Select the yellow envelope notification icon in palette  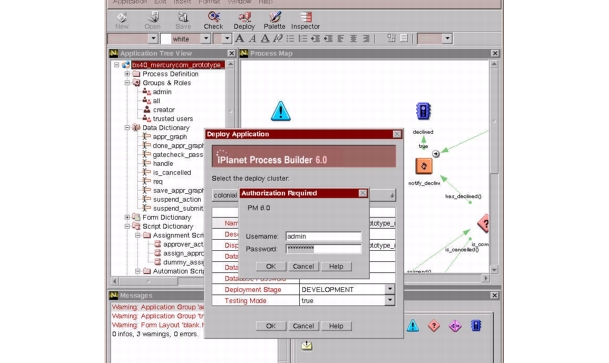306,345
